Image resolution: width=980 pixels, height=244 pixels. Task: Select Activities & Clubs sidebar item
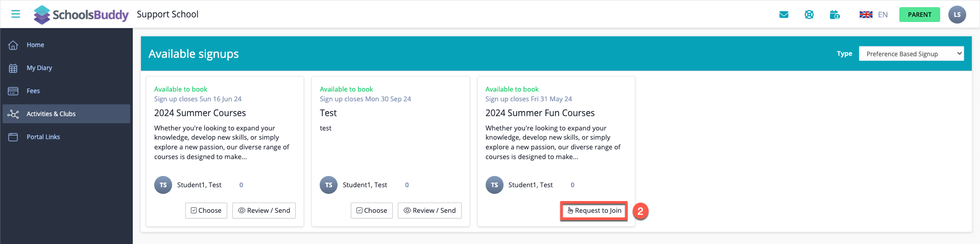(x=66, y=114)
